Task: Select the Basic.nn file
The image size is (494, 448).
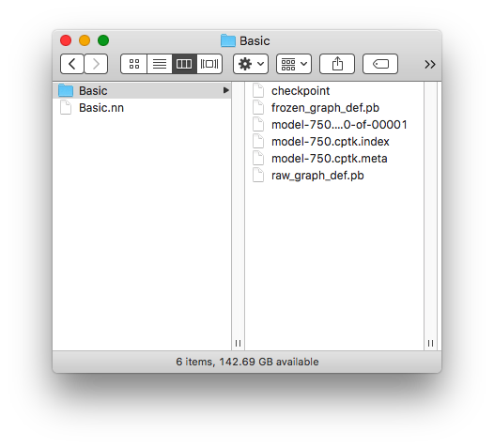Action: (x=142, y=108)
